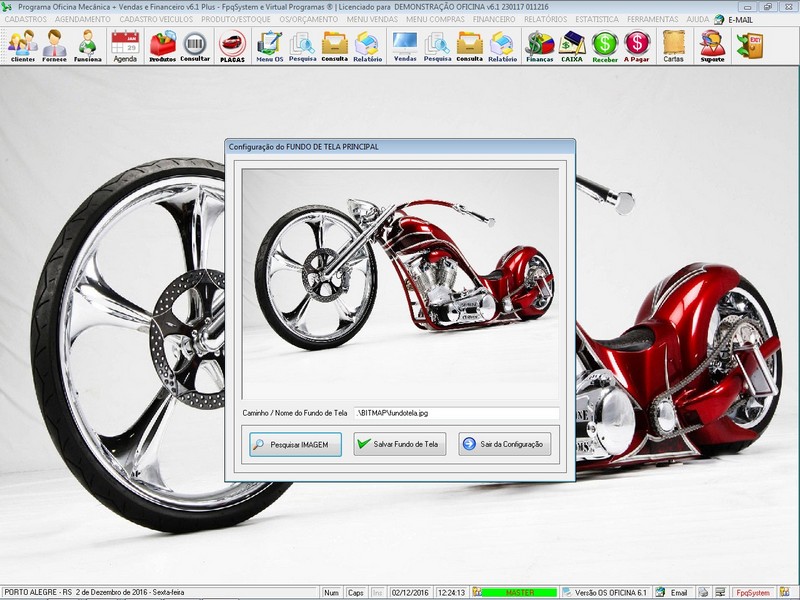This screenshot has height=600, width=800.
Task: Click the Caminho / Nome do Fundo field
Action: click(x=457, y=413)
